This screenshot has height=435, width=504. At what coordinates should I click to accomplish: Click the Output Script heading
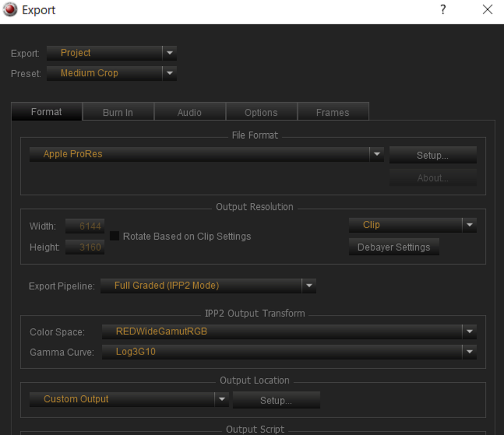(255, 429)
